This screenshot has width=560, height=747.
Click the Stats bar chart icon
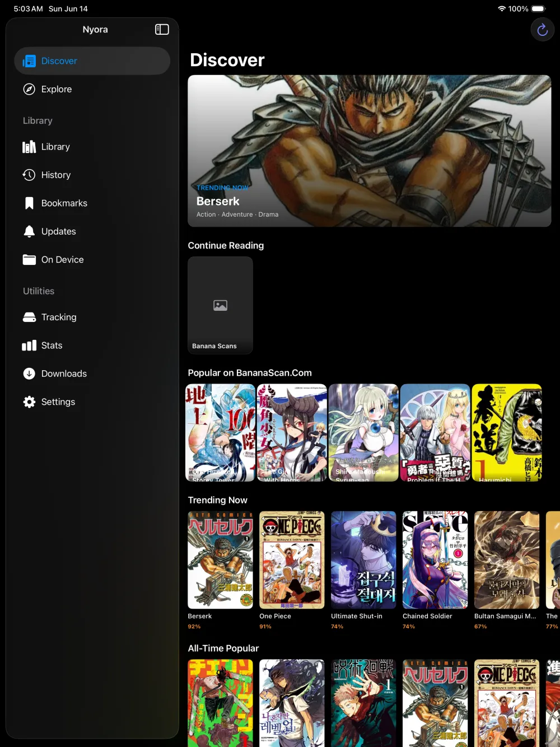[29, 346]
